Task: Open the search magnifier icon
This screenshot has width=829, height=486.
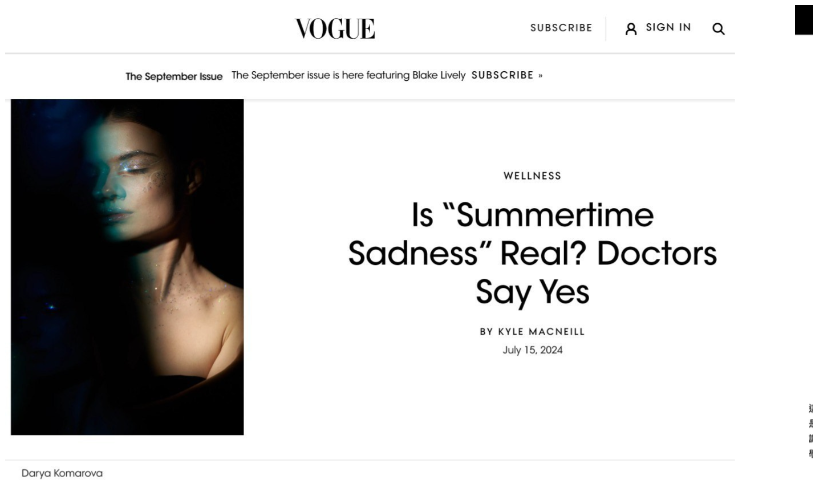Action: tap(718, 29)
